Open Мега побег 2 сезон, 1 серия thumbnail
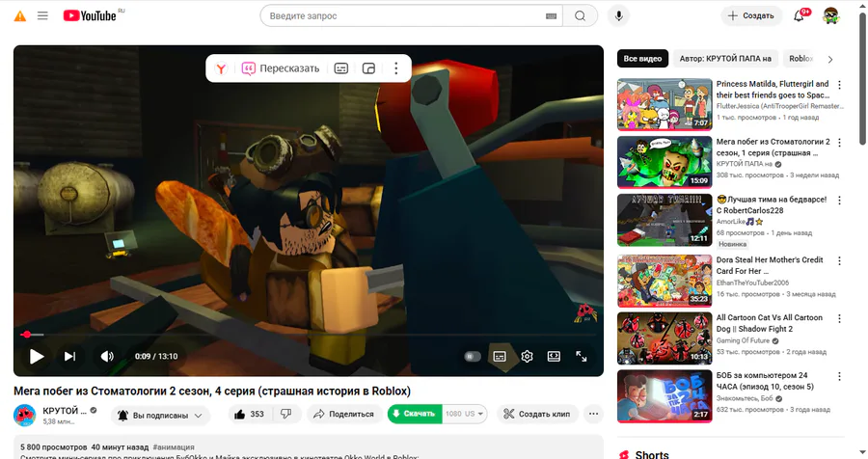The width and height of the screenshot is (868, 459). pyautogui.click(x=665, y=162)
